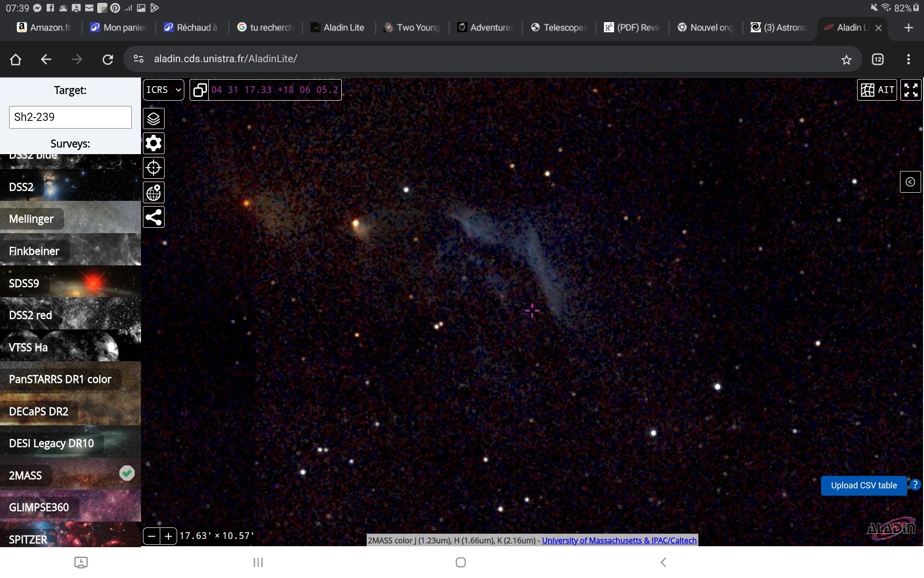Open the browser three-dot menu
The image size is (924, 578).
[x=909, y=59]
